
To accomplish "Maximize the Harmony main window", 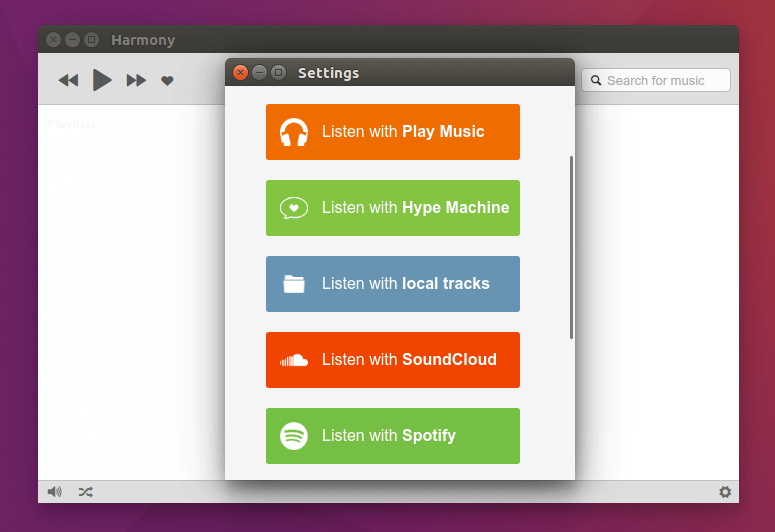I will pos(92,40).
